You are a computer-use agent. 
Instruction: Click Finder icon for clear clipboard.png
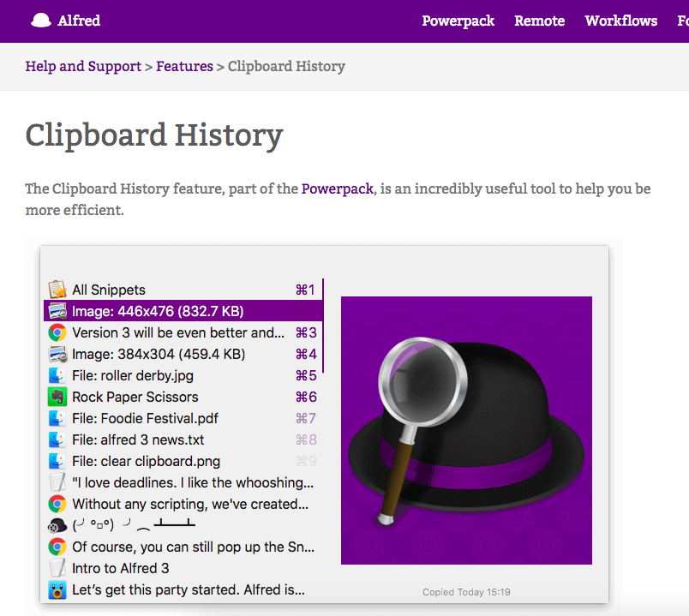(x=57, y=461)
